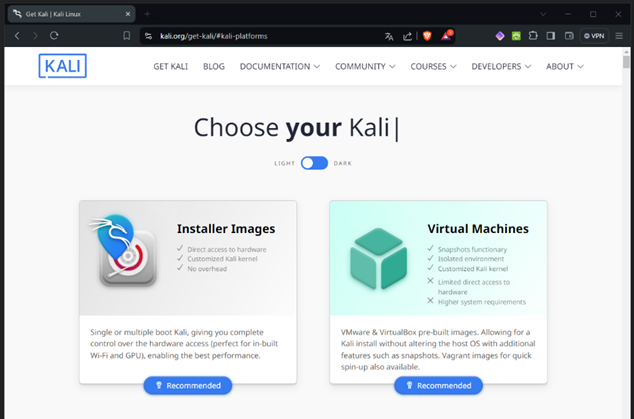Click the KALI logo

coord(63,66)
